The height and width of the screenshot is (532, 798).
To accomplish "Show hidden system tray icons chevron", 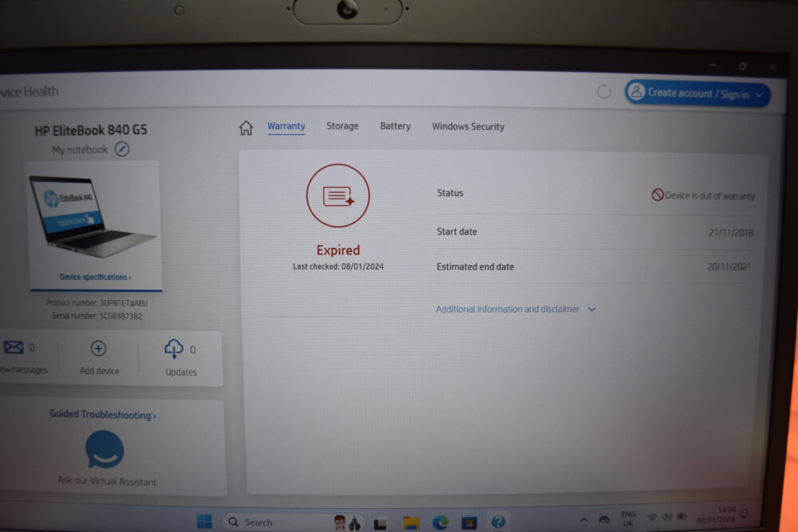I will (584, 520).
